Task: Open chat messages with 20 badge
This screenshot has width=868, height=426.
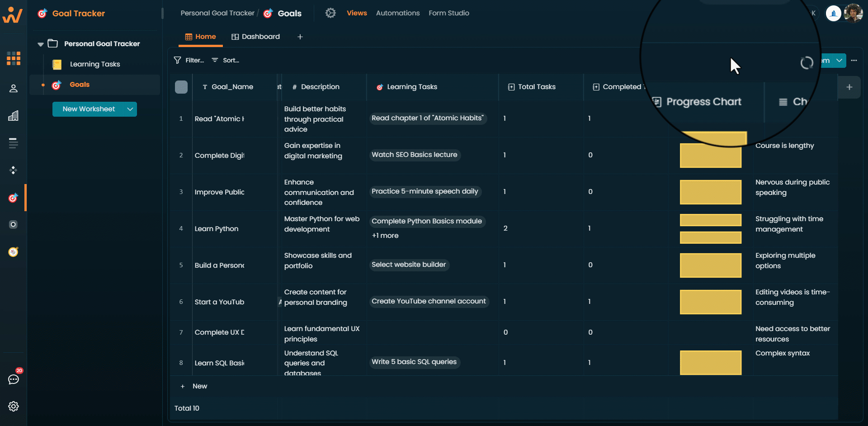Action: pos(14,379)
